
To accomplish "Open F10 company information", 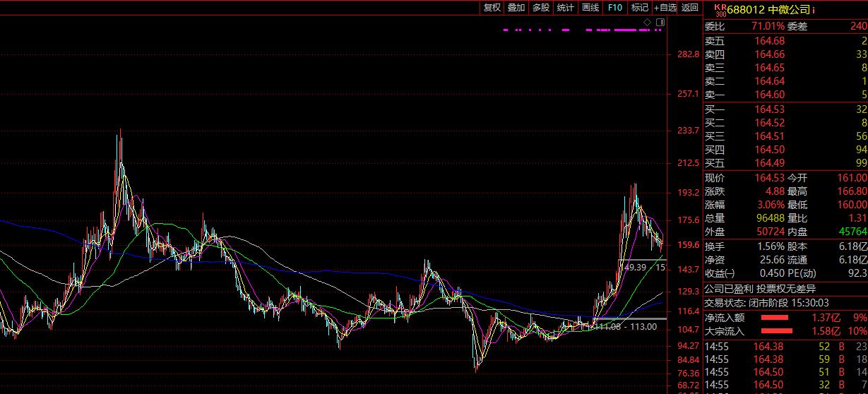I will [615, 8].
